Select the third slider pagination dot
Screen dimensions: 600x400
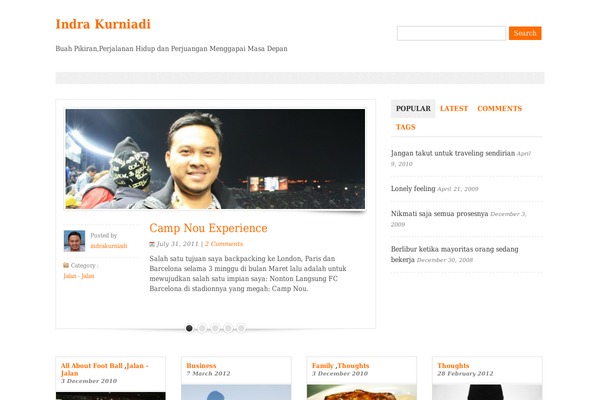pos(215,328)
